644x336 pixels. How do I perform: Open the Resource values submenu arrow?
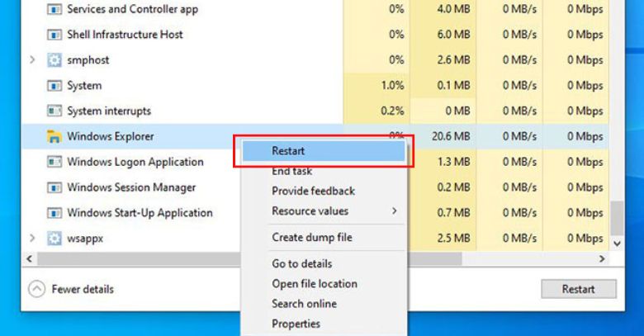point(395,211)
